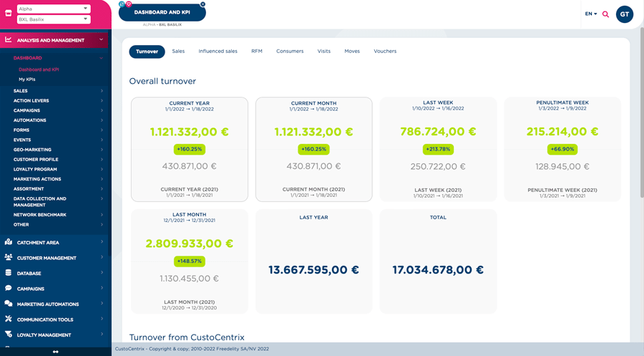
Task: Click the Communication Tools wrench icon
Action: click(9, 319)
